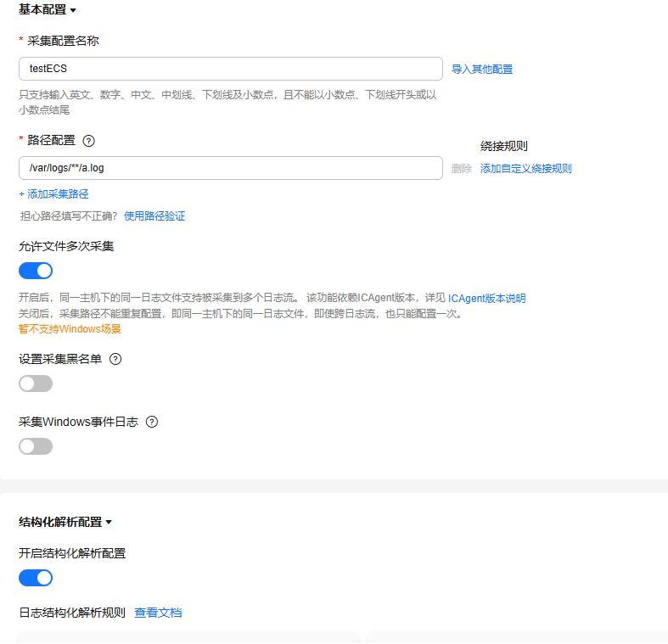This screenshot has height=644, width=668.
Task: Click + 添加采集路径
Action: click(53, 194)
